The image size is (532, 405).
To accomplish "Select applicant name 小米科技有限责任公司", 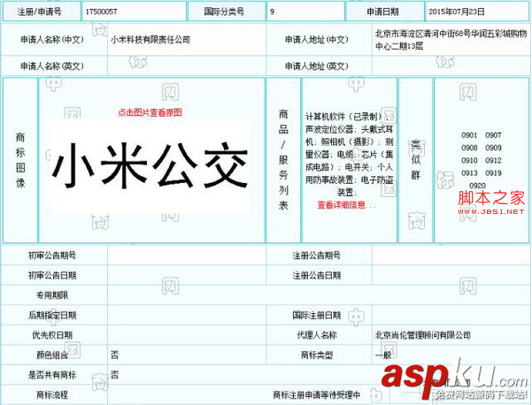I will tap(150, 40).
